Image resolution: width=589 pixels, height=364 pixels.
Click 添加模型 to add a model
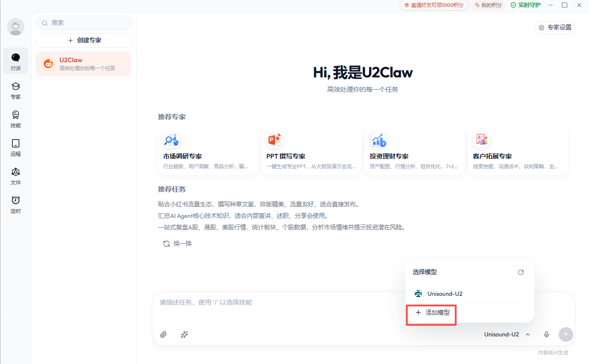[x=432, y=312]
